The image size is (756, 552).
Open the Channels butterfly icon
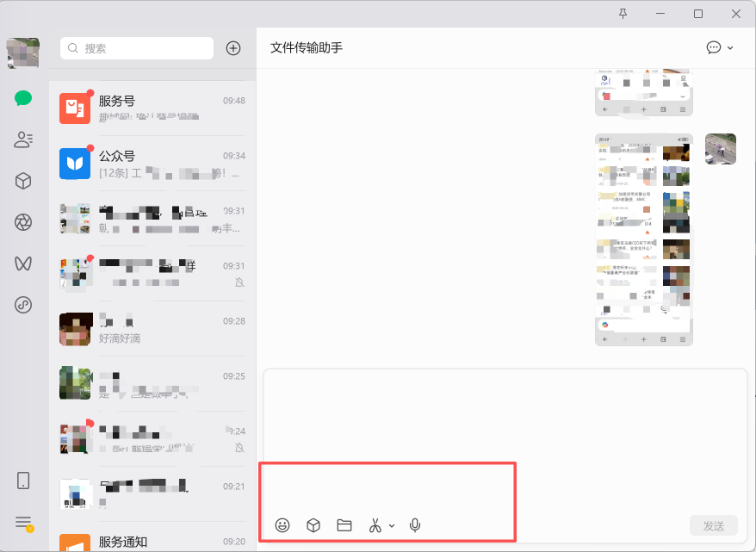23,264
